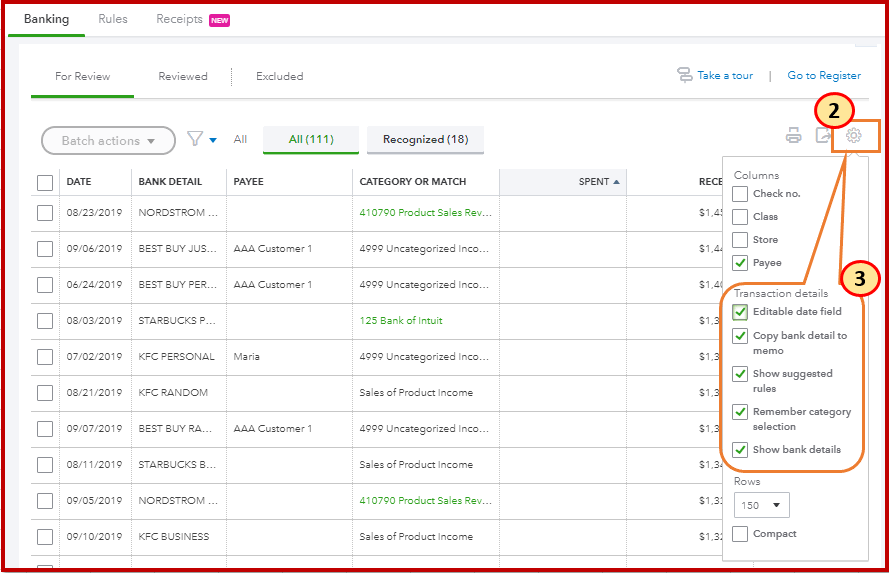Click the export icon beside printer
Screen dimensions: 889x573
(x=823, y=135)
